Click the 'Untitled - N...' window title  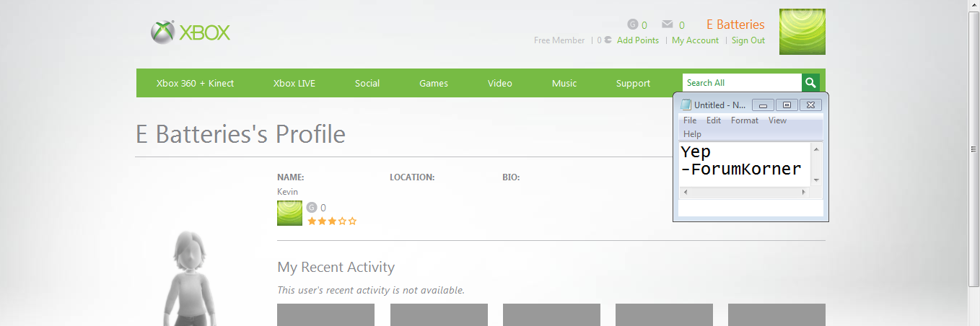720,105
